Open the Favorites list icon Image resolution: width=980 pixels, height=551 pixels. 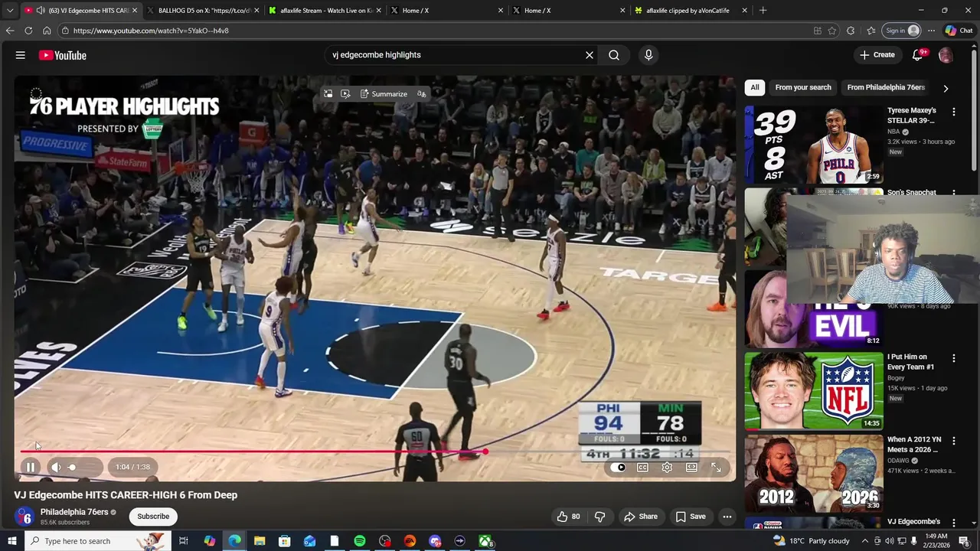pyautogui.click(x=871, y=31)
